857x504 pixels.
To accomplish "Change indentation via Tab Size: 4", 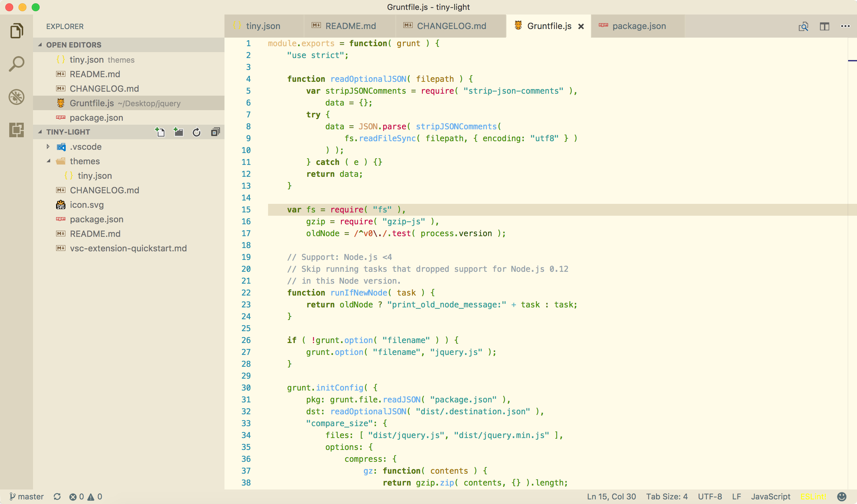I will pos(667,496).
